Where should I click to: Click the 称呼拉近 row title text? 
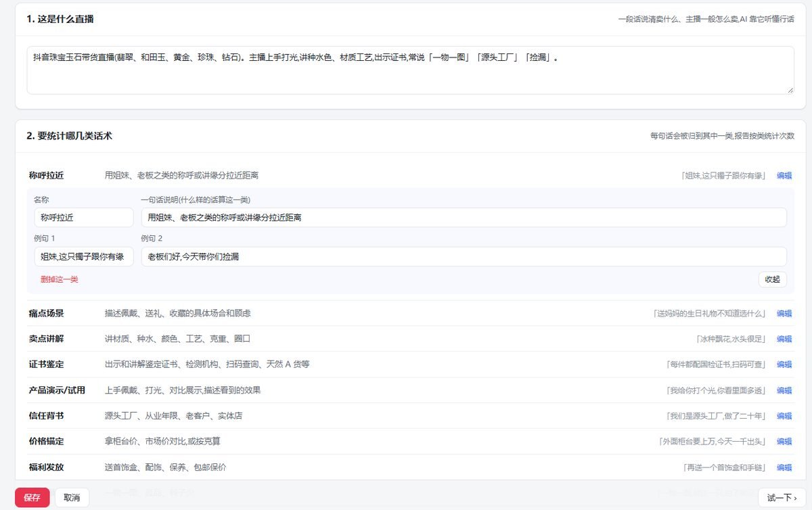click(46, 175)
